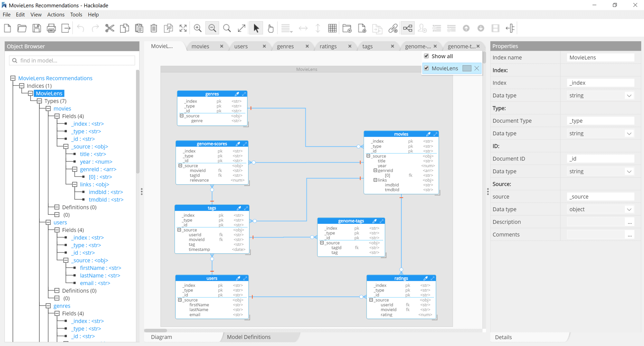Viewport: 644px width, 346px height.
Task: Click the edit pencil on the movies entity
Action: tap(428, 134)
